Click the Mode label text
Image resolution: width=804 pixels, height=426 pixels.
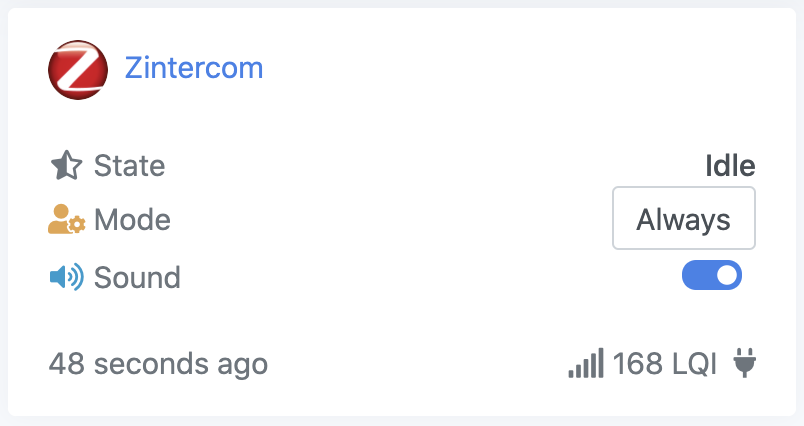click(132, 220)
